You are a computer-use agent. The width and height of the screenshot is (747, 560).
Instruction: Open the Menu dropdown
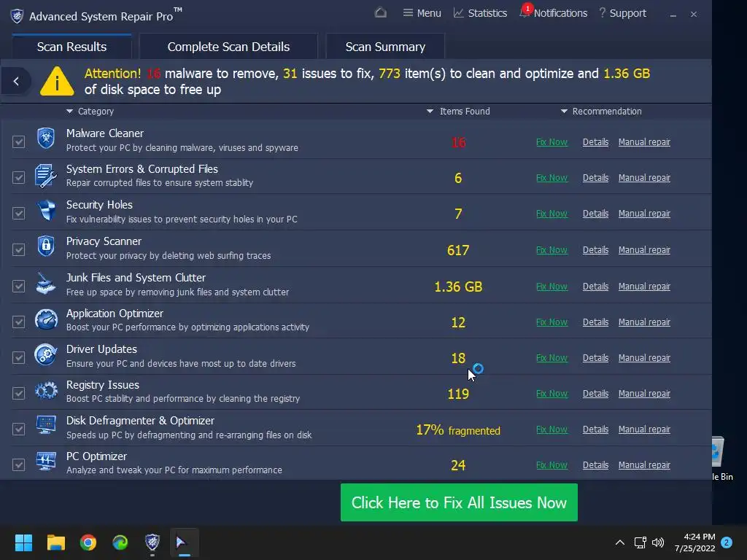pyautogui.click(x=422, y=13)
